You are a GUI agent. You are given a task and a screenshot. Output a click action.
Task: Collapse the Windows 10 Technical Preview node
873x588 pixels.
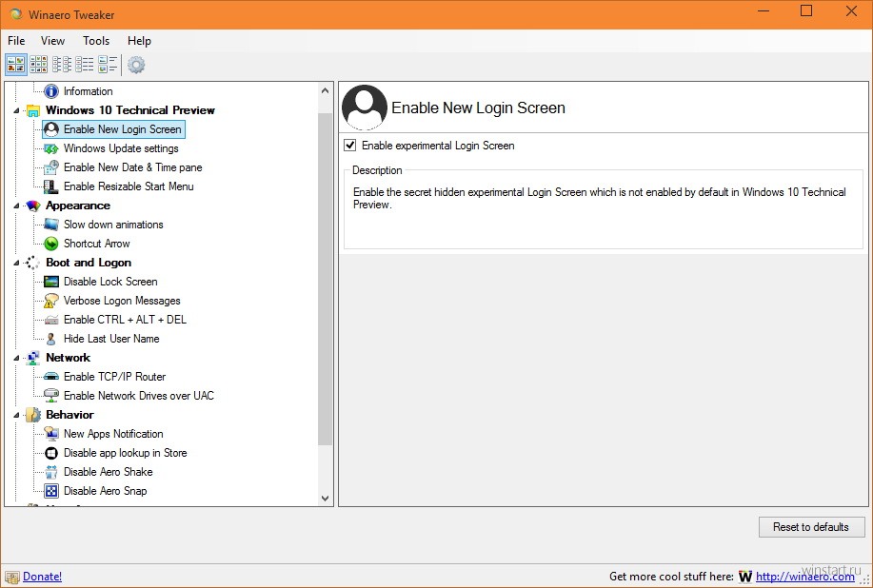16,110
